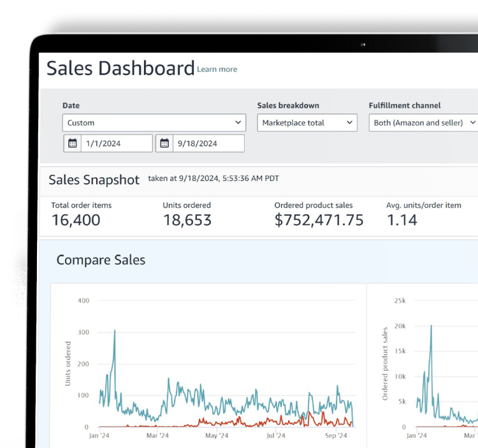This screenshot has width=478, height=448.
Task: Click the Sales Snapshot heading
Action: [x=94, y=180]
